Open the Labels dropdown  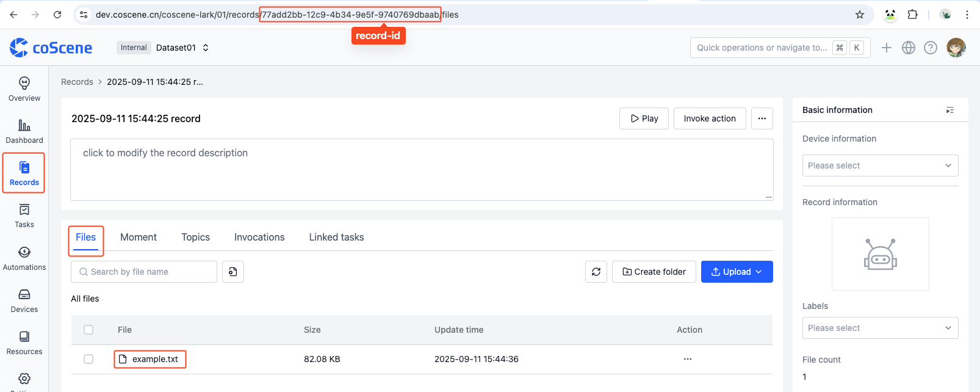pos(880,328)
